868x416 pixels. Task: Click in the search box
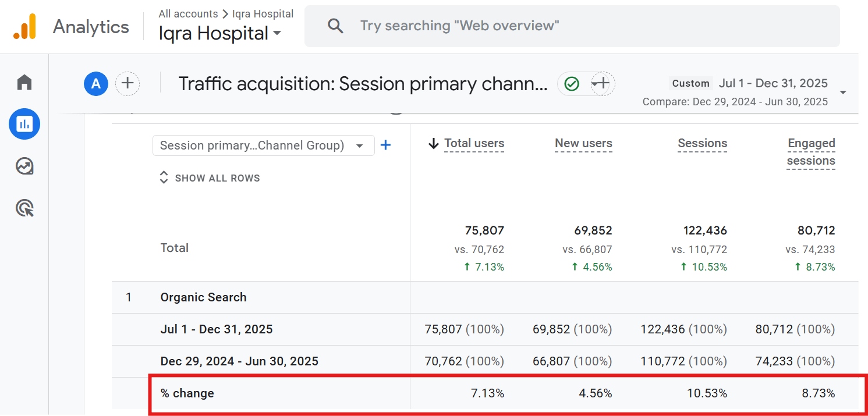572,26
